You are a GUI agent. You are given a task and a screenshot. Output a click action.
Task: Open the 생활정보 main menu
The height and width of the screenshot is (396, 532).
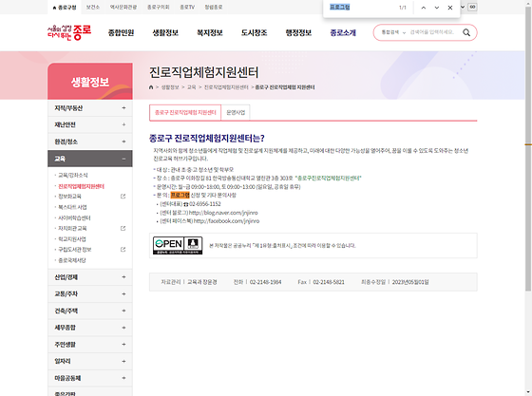[x=165, y=32]
